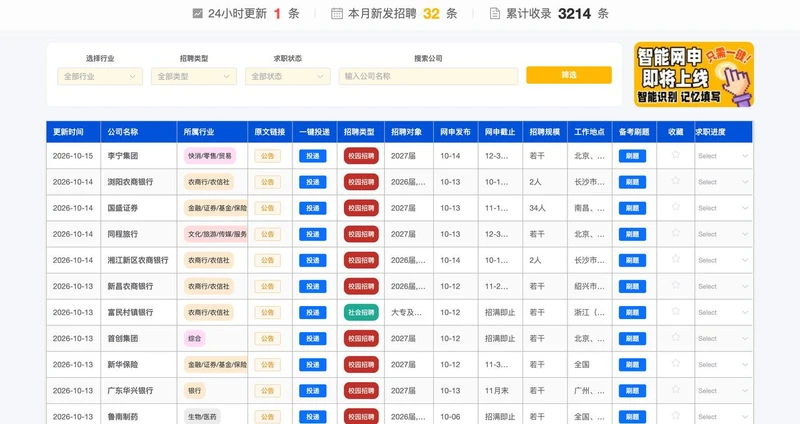This screenshot has width=800, height=424.
Task: Open the 公告 link for 李宁集团
Action: pyautogui.click(x=268, y=156)
